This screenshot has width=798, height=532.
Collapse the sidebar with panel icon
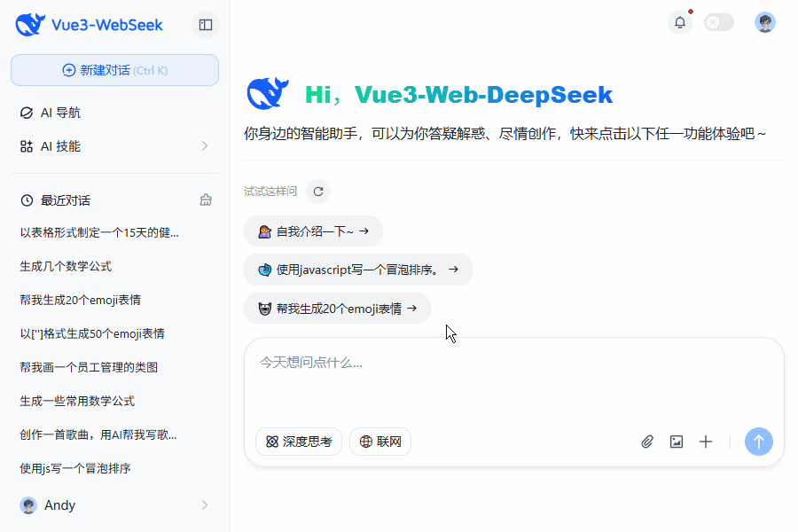[205, 25]
